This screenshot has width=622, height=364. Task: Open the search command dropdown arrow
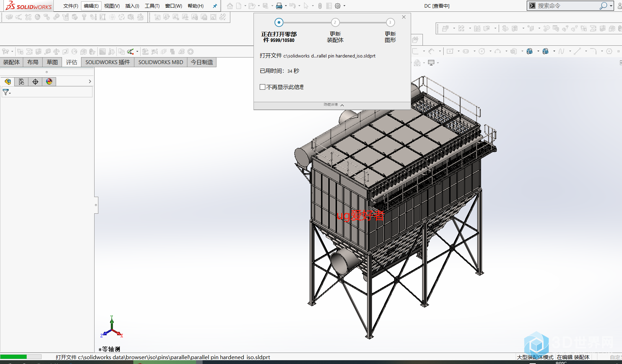coord(611,6)
